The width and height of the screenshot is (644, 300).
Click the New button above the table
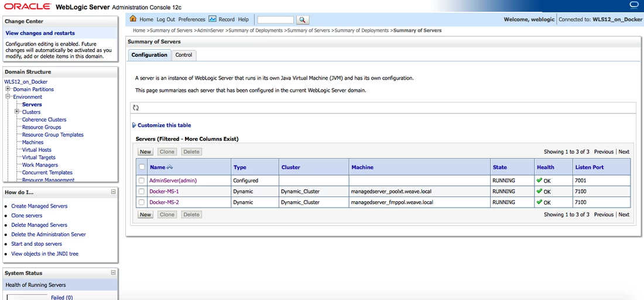click(145, 152)
